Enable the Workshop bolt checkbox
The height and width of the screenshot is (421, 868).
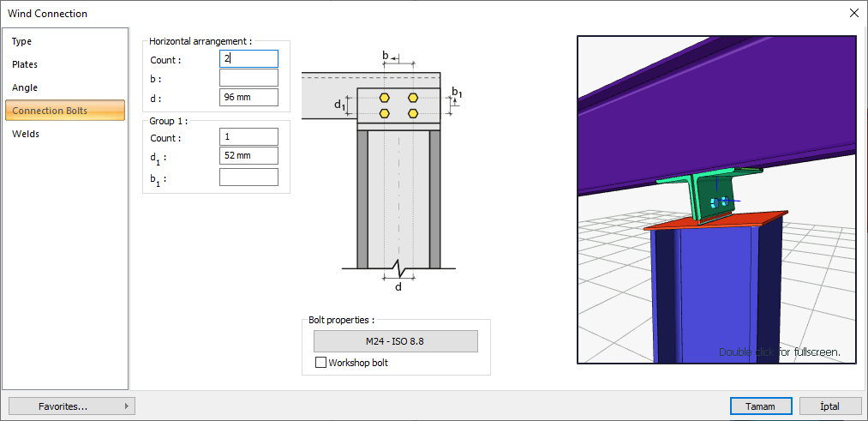click(x=321, y=363)
